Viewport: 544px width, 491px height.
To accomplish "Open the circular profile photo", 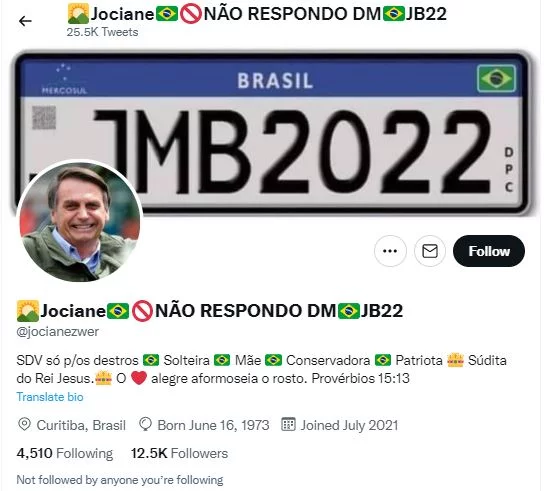I will point(79,222).
